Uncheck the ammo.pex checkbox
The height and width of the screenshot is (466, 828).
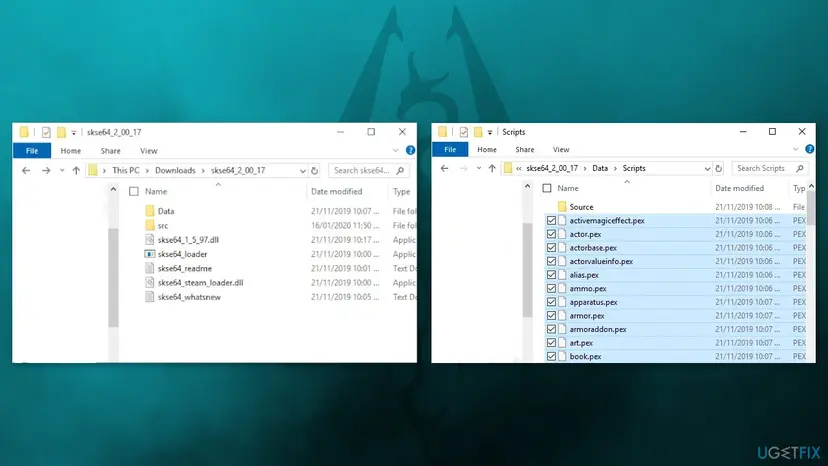tap(551, 288)
